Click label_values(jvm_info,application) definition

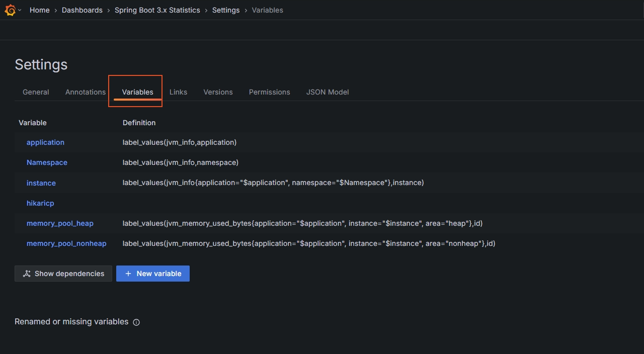click(x=180, y=142)
